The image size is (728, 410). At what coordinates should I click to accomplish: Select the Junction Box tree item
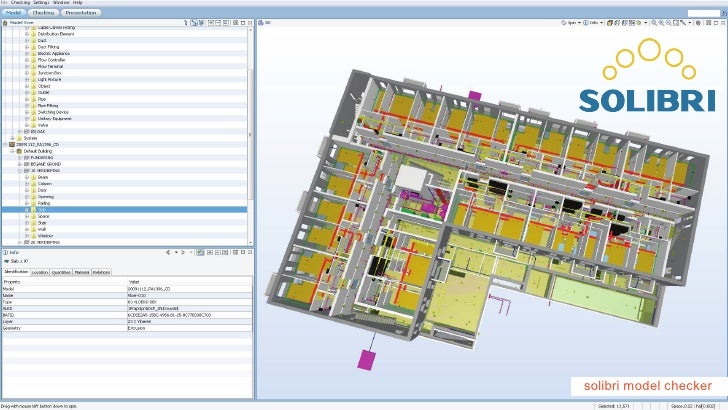point(50,73)
